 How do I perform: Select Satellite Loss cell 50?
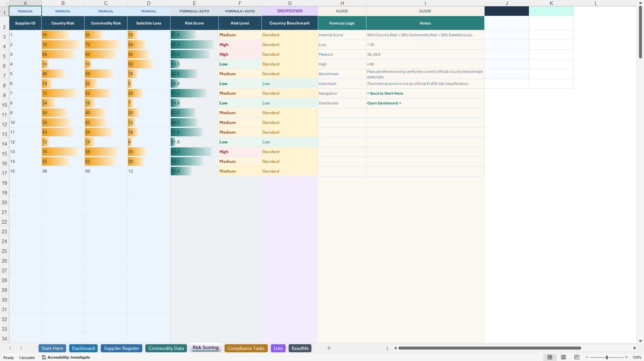(x=149, y=64)
